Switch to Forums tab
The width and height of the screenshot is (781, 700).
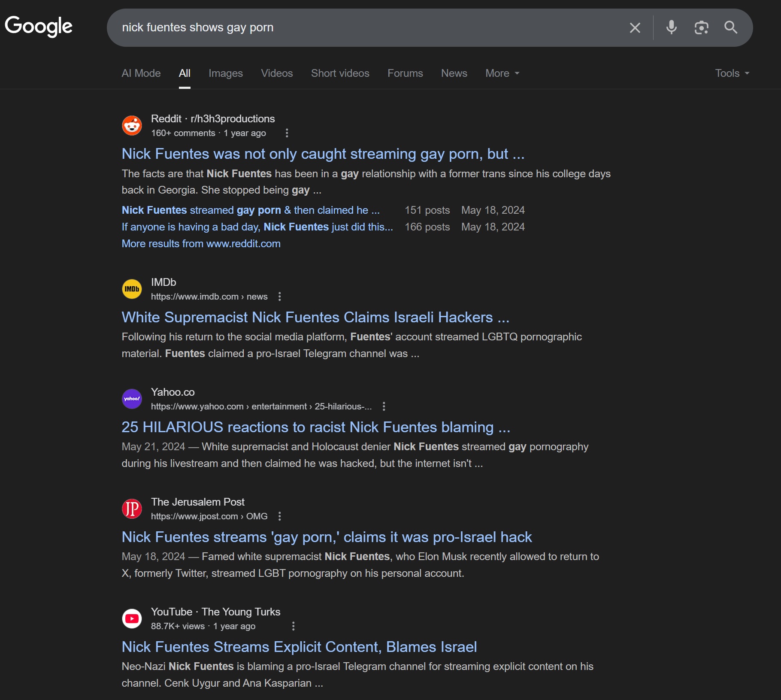[405, 73]
